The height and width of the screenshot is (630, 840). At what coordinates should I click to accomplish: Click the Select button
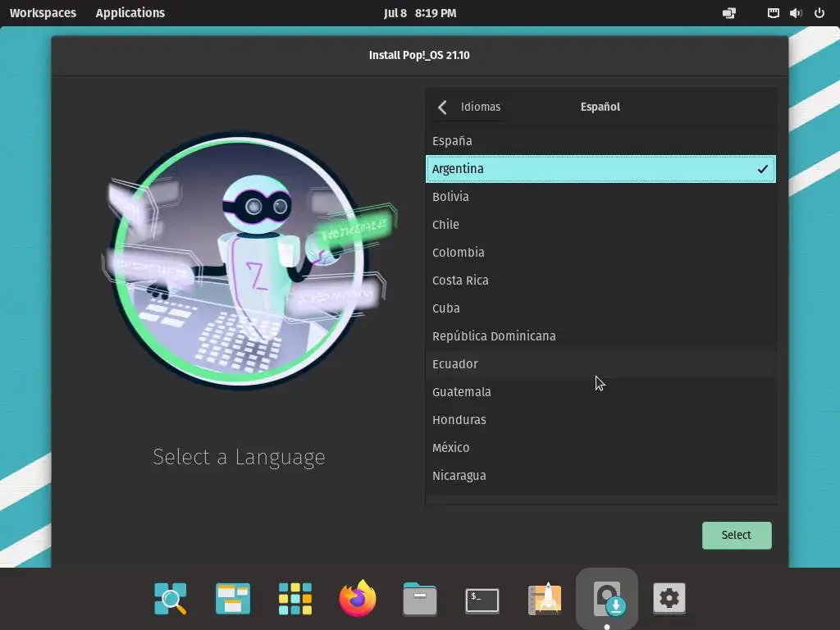(x=737, y=535)
